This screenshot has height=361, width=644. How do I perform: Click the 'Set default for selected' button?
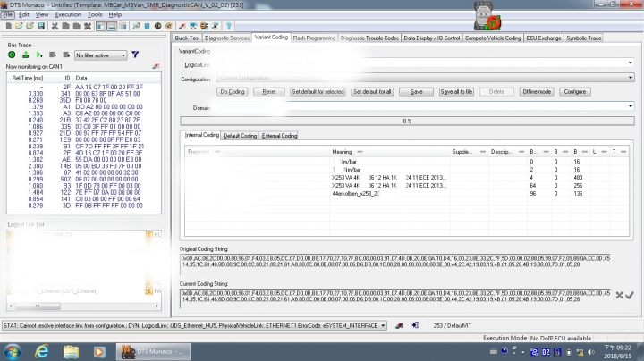click(x=318, y=91)
